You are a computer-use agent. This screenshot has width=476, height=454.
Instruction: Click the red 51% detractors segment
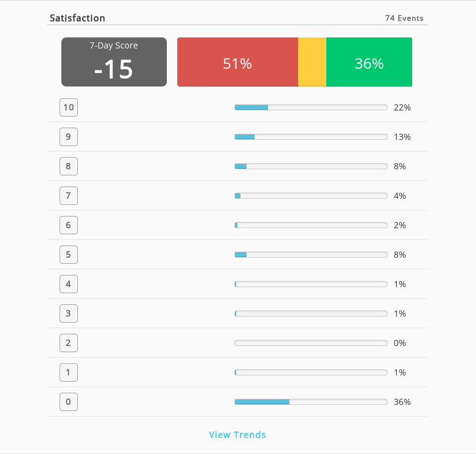click(x=238, y=62)
